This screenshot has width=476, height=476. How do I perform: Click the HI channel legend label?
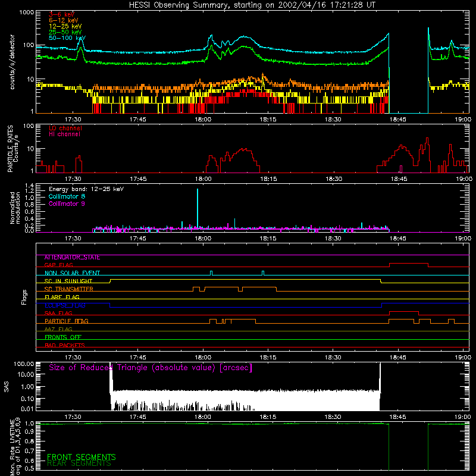pyautogui.click(x=64, y=134)
